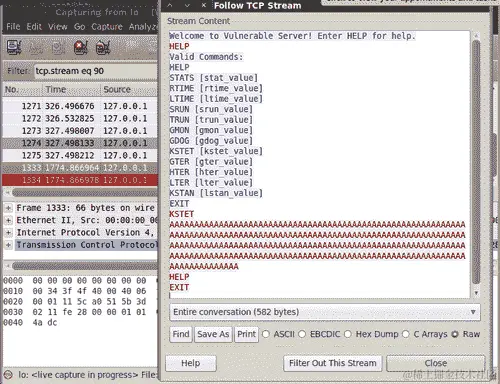This screenshot has width=500, height=384.
Task: Click Filter Out This Stream button
Action: [x=333, y=363]
